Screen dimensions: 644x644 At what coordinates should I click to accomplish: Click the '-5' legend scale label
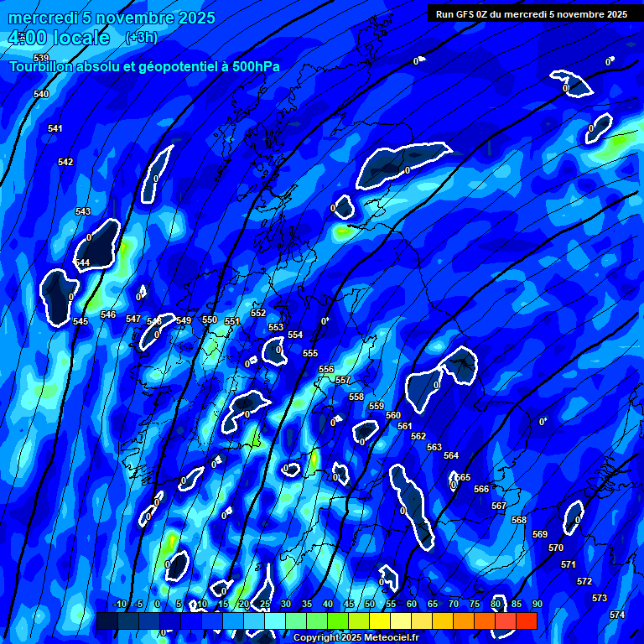tap(138, 604)
